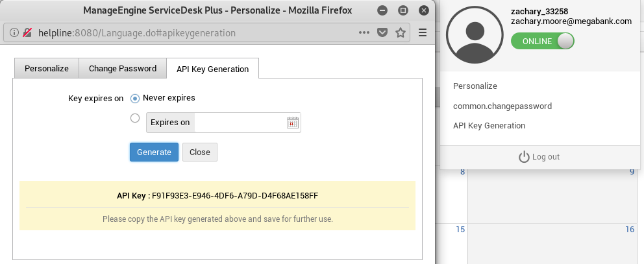Viewport: 644px width, 264px height.
Task: Open Firefox hamburger menu
Action: point(423,32)
